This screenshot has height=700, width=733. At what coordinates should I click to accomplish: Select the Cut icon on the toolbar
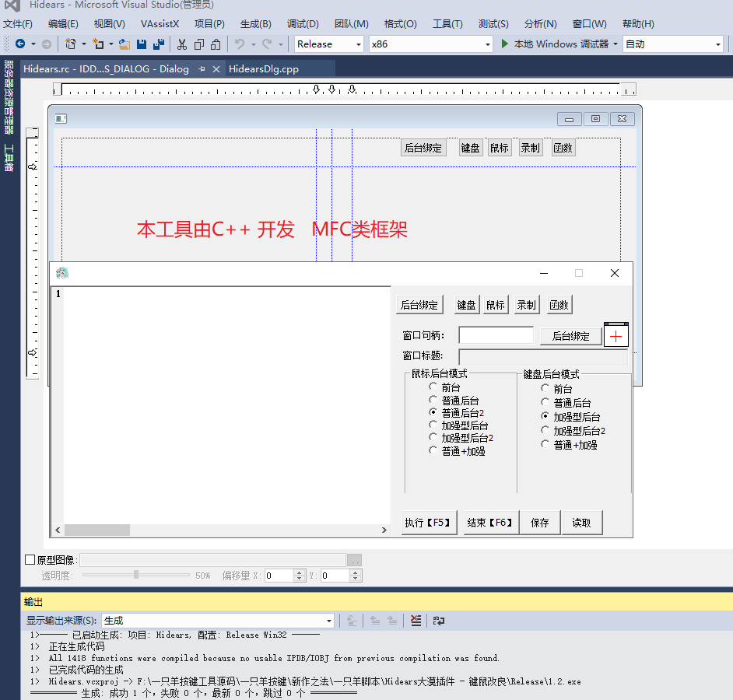[x=181, y=45]
